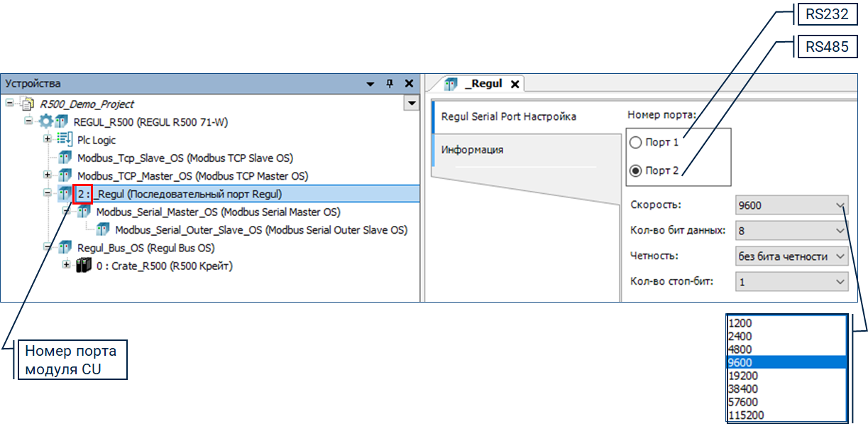Open the Кол-во стоп-бит dropdown
Image resolution: width=868 pixels, height=424 pixels.
pyautogui.click(x=791, y=281)
